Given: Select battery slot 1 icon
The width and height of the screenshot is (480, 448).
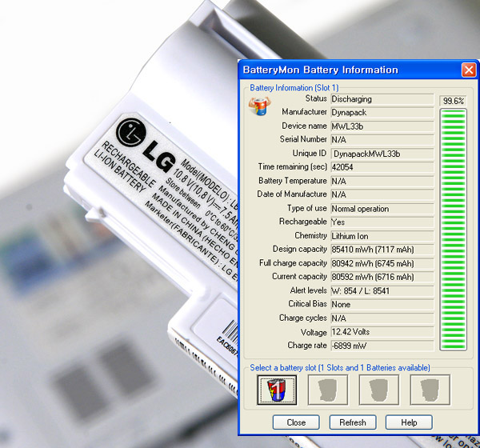Looking at the screenshot, I should point(277,390).
